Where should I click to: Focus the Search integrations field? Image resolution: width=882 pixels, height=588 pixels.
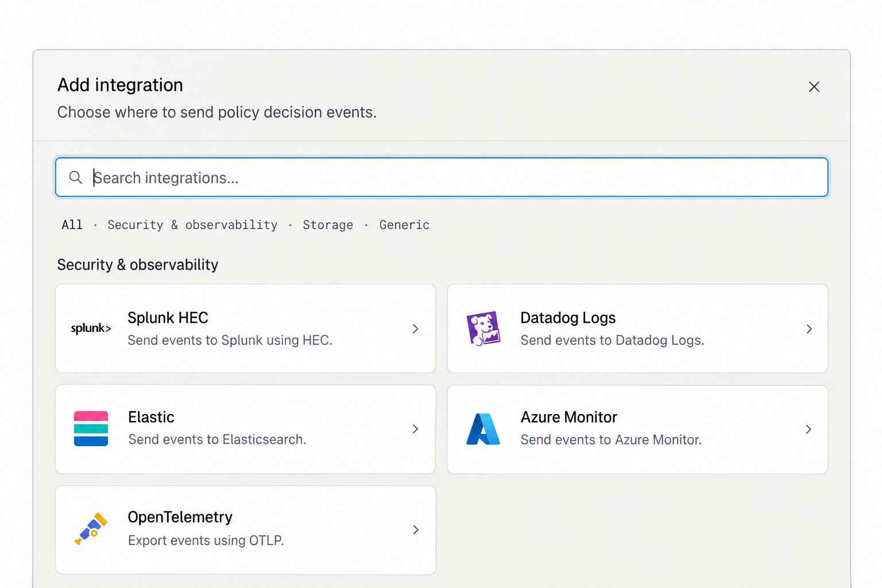[442, 177]
